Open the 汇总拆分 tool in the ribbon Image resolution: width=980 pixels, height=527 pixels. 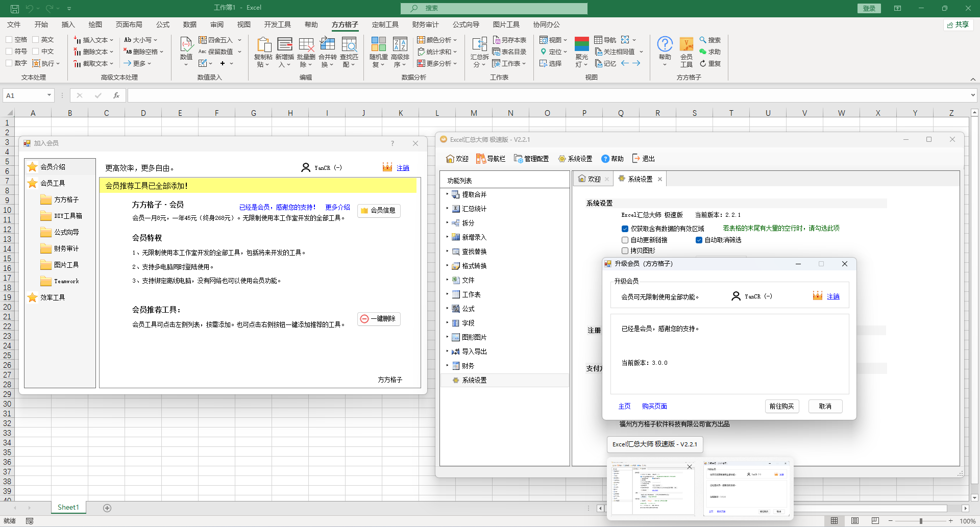tap(480, 52)
